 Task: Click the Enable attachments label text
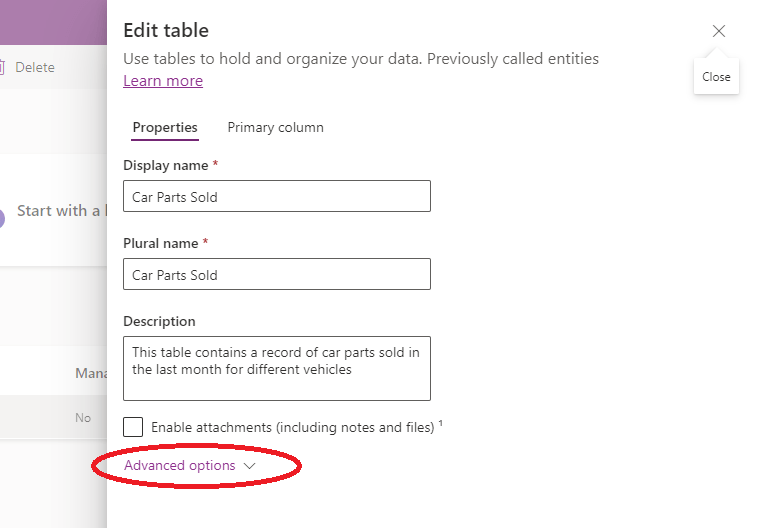point(292,427)
